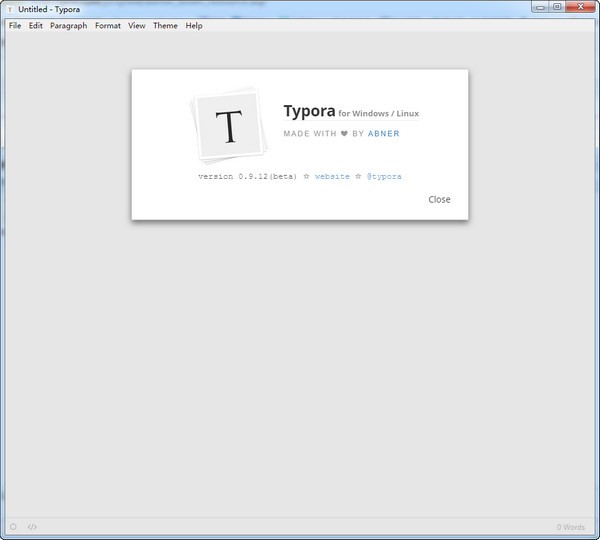Click the Typora app icon in the title bar
The image size is (600, 540).
10,9
